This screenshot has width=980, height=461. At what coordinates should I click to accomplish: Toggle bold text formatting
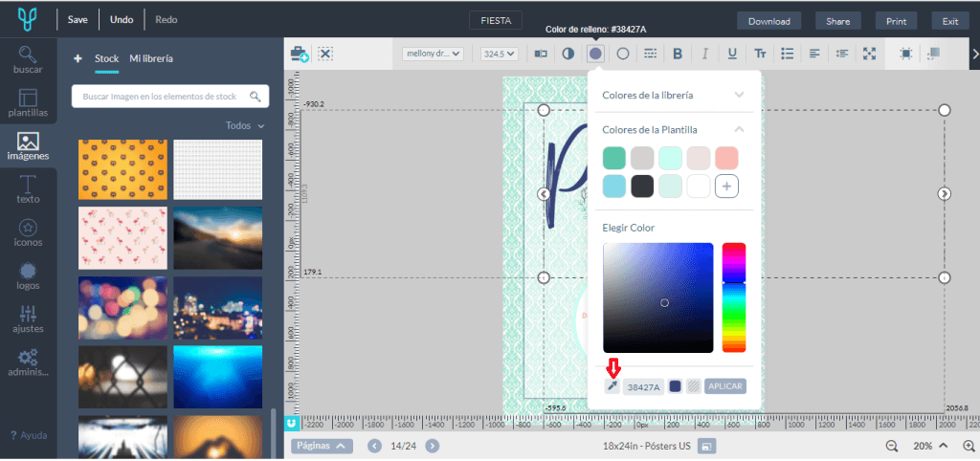pos(678,54)
